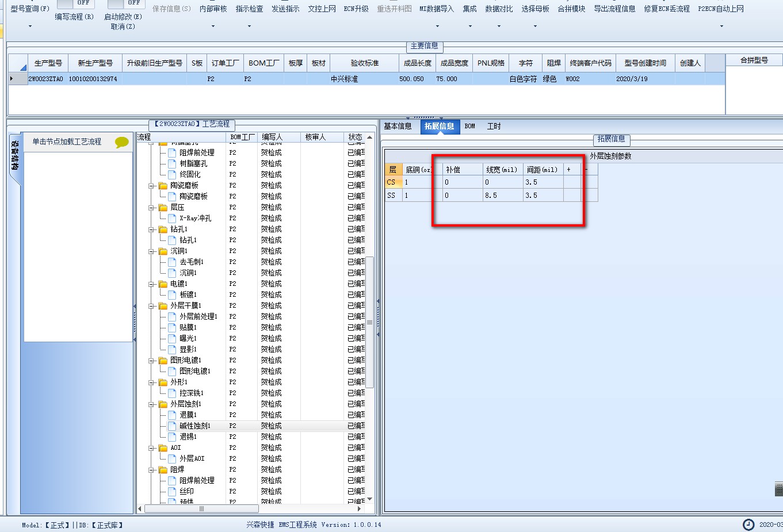Click the ECN升级 toolbar button
The width and height of the screenshot is (783, 532).
(356, 9)
